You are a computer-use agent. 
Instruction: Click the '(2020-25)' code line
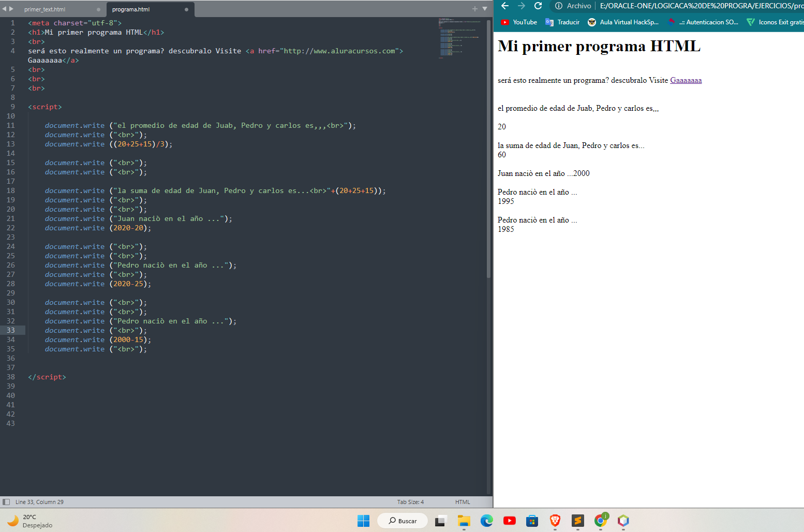click(x=98, y=284)
